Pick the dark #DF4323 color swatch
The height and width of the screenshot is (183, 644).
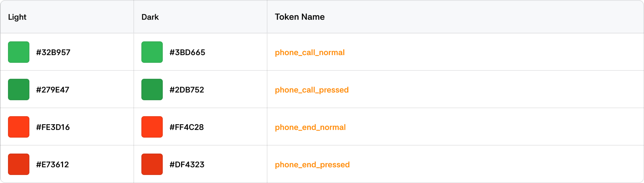pyautogui.click(x=152, y=165)
